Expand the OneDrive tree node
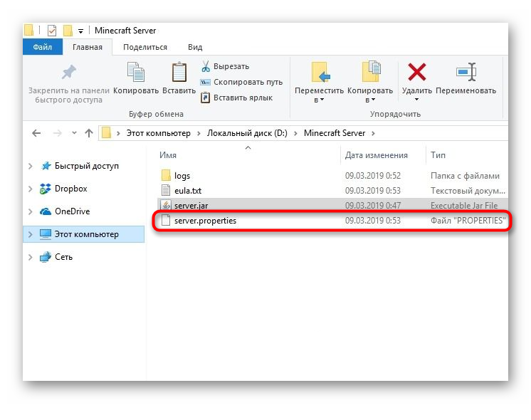Image resolution: width=531 pixels, height=420 pixels. tap(31, 211)
